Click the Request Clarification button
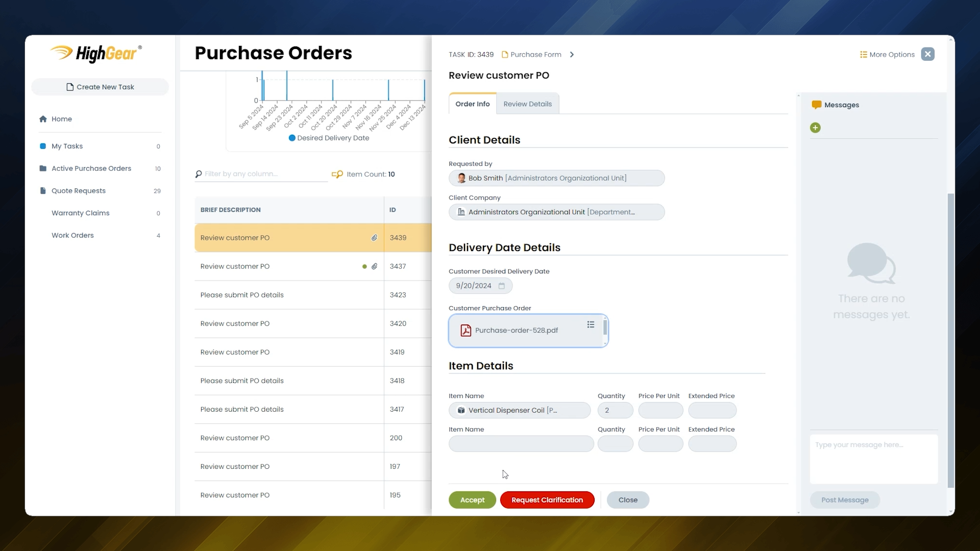This screenshot has width=980, height=551. pyautogui.click(x=547, y=500)
